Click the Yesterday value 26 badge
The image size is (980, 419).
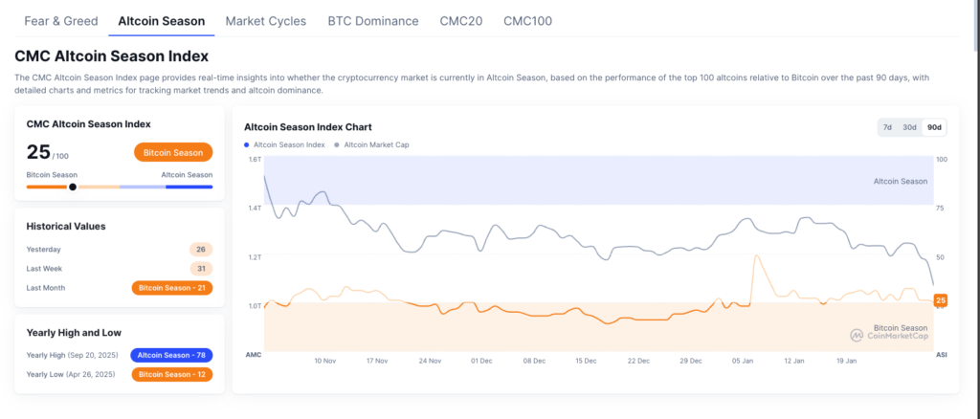[x=200, y=249]
